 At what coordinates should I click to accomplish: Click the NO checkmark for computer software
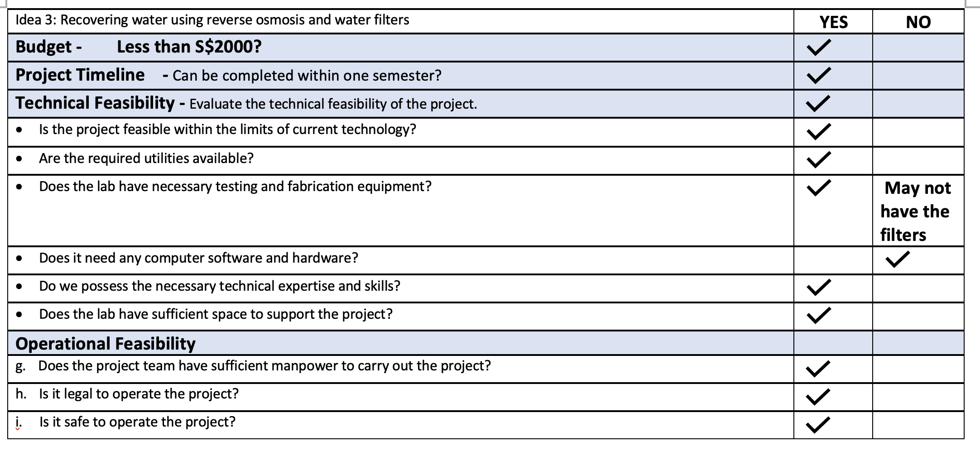pyautogui.click(x=897, y=259)
